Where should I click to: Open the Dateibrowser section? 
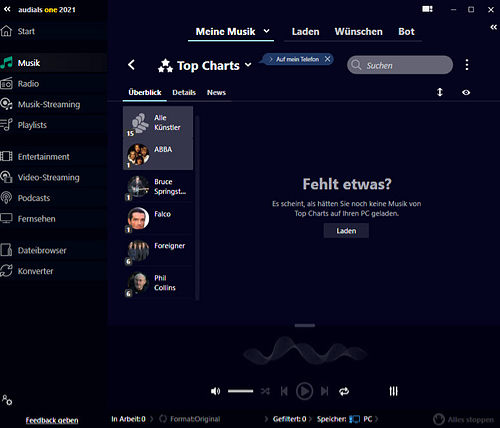[53, 250]
